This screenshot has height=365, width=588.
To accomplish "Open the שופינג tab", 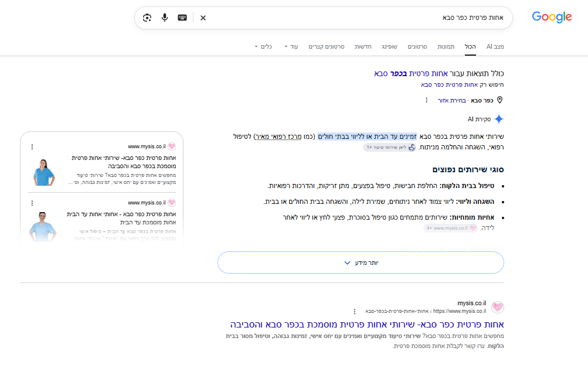I will [x=390, y=46].
